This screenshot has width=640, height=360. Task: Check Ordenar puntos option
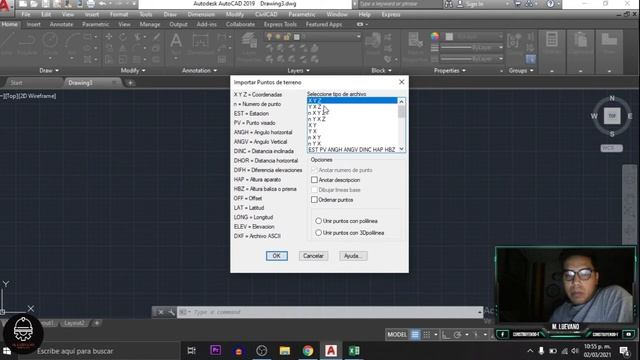pos(314,200)
